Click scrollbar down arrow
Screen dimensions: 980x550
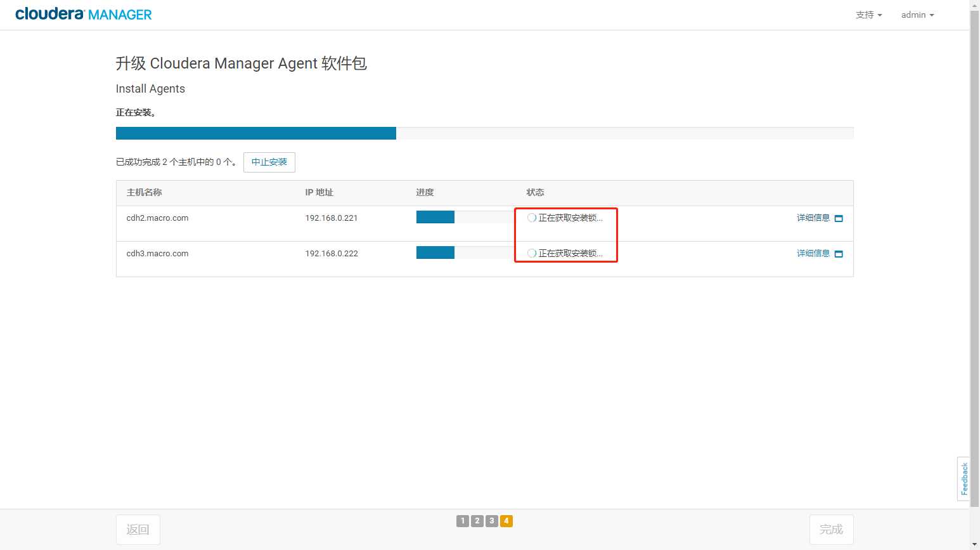click(x=975, y=545)
